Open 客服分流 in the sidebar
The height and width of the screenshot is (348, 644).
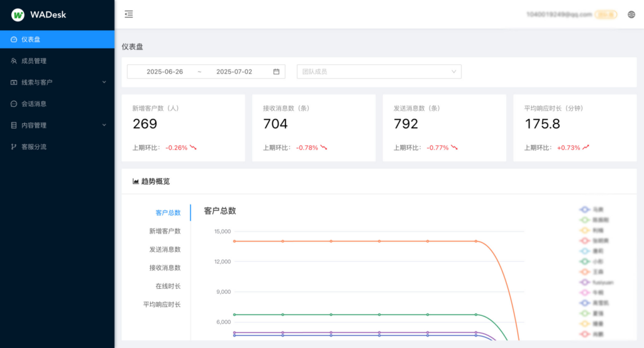57,147
